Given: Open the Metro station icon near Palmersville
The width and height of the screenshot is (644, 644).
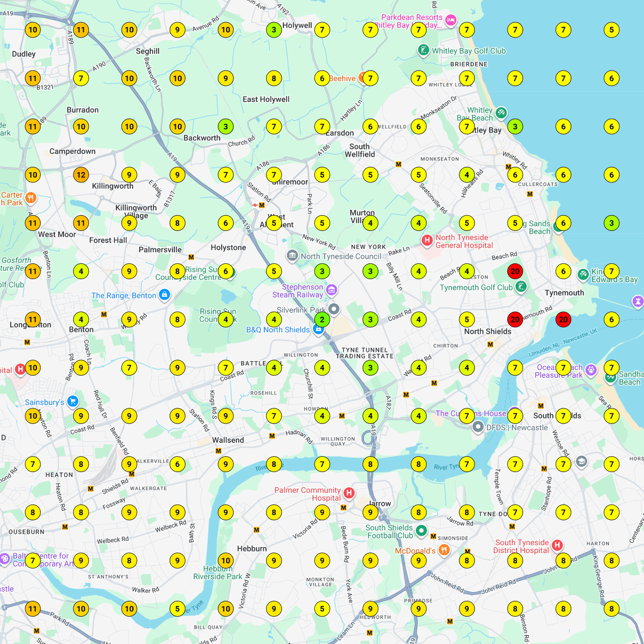Looking at the screenshot, I should click(191, 257).
